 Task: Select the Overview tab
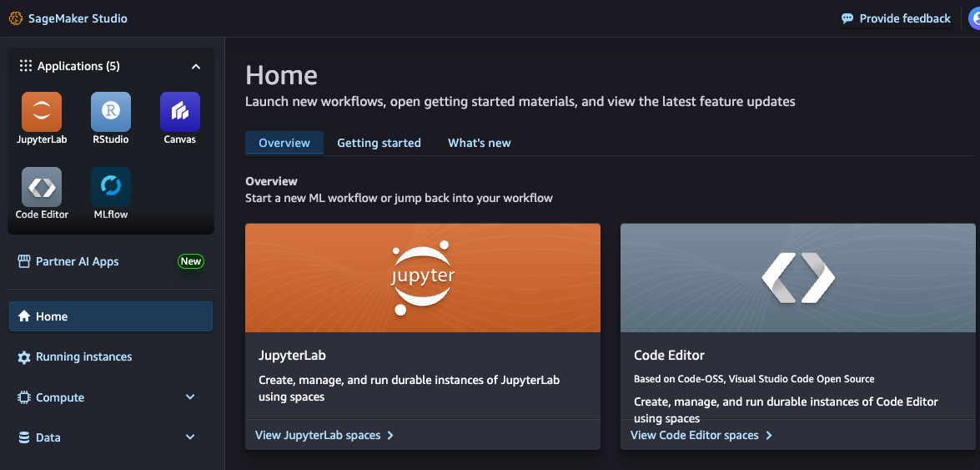(284, 143)
